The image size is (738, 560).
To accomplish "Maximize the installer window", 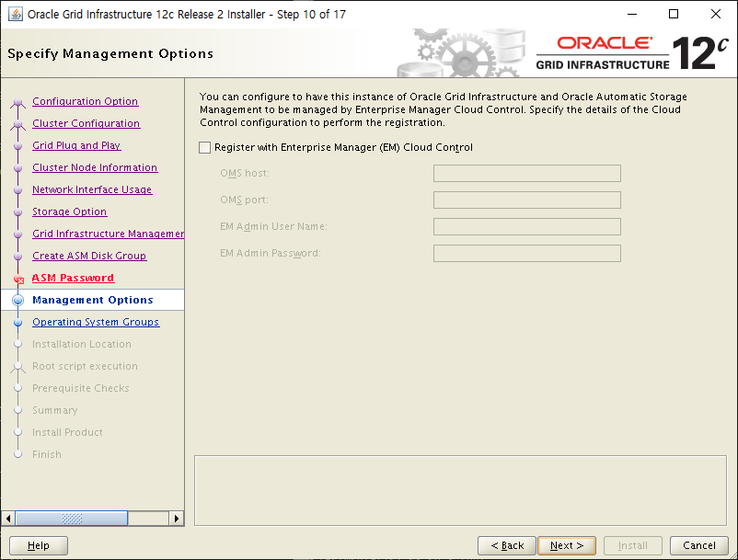I will point(674,14).
